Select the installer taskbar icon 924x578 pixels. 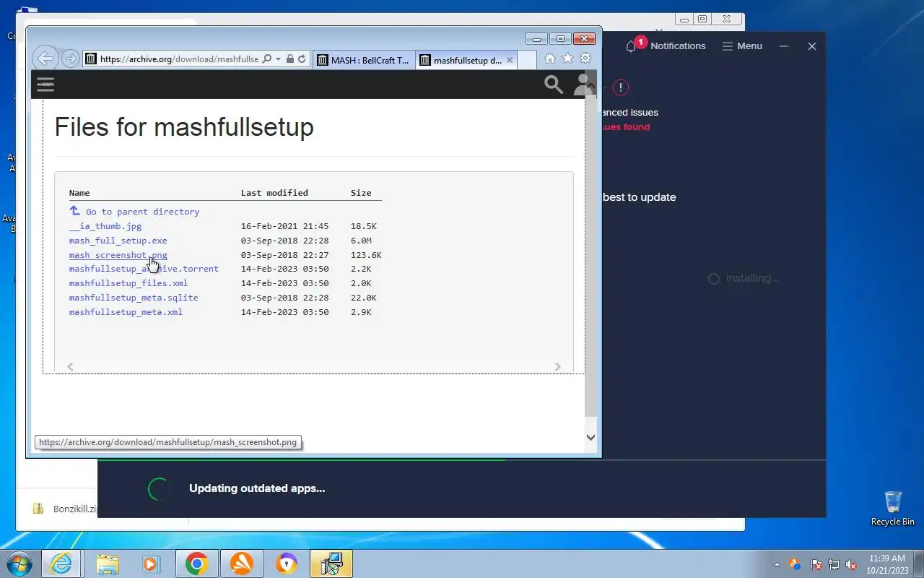pos(331,564)
